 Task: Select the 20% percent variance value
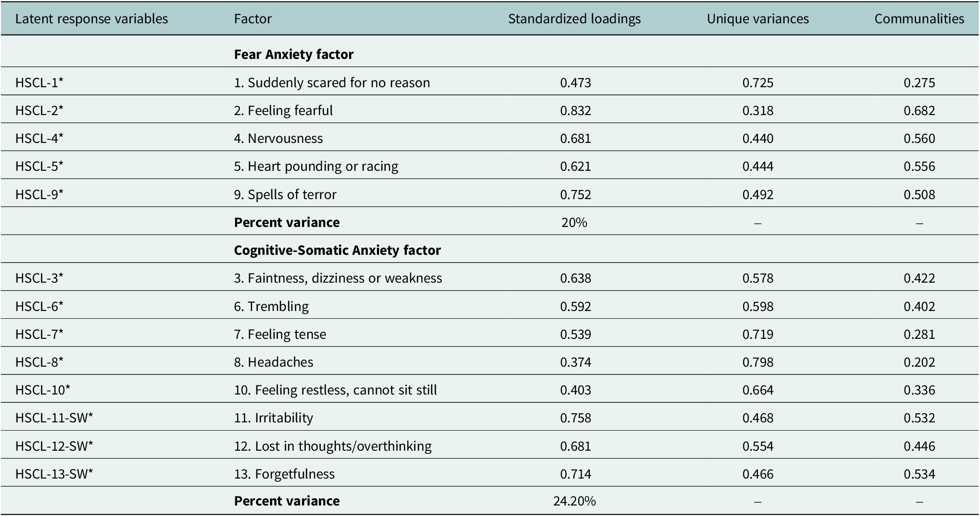pos(574,222)
